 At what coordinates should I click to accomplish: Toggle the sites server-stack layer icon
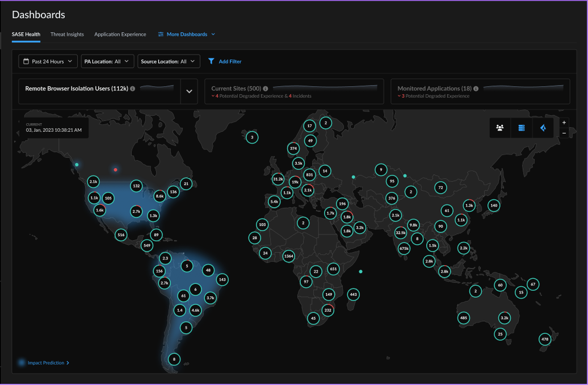[522, 128]
